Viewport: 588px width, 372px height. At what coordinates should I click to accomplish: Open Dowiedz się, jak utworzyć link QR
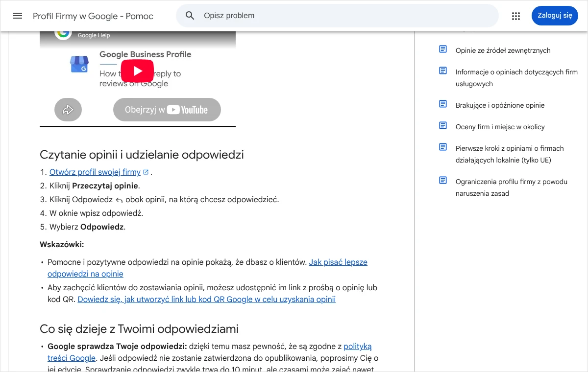(x=206, y=300)
